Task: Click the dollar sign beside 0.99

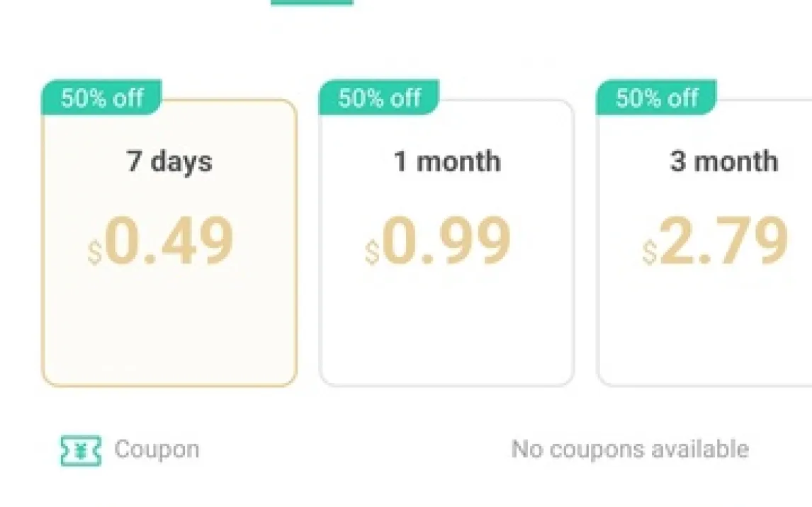Action: click(x=372, y=253)
